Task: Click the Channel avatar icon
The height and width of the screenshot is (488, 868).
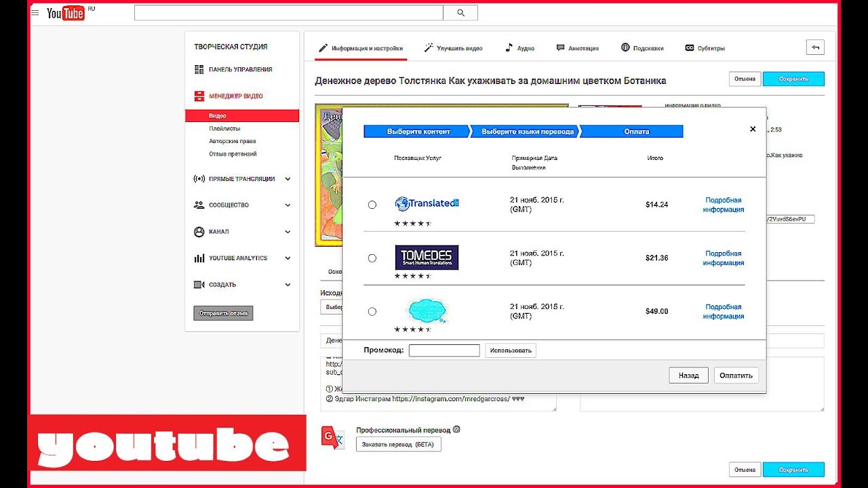Action: tap(199, 232)
